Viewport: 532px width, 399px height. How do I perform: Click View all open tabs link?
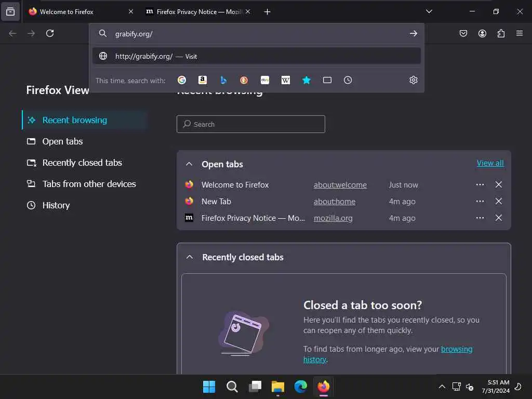pyautogui.click(x=490, y=163)
